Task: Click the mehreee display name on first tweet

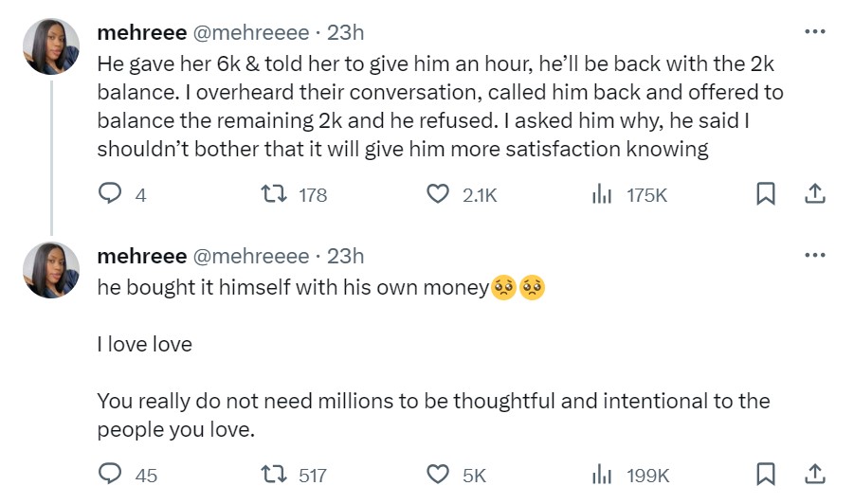Action: (x=142, y=33)
